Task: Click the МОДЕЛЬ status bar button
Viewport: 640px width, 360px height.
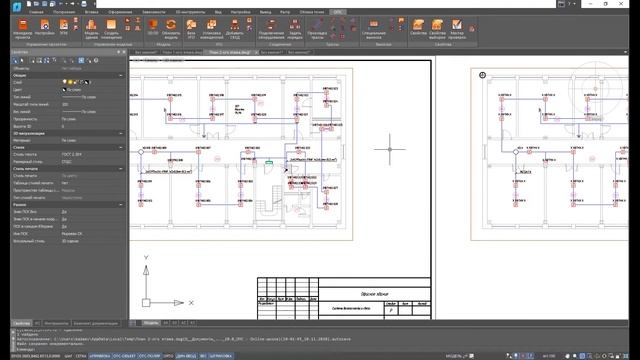Action: click(x=454, y=356)
